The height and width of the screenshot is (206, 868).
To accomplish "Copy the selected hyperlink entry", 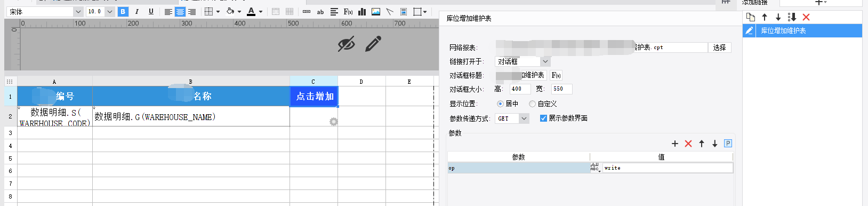I will [751, 17].
